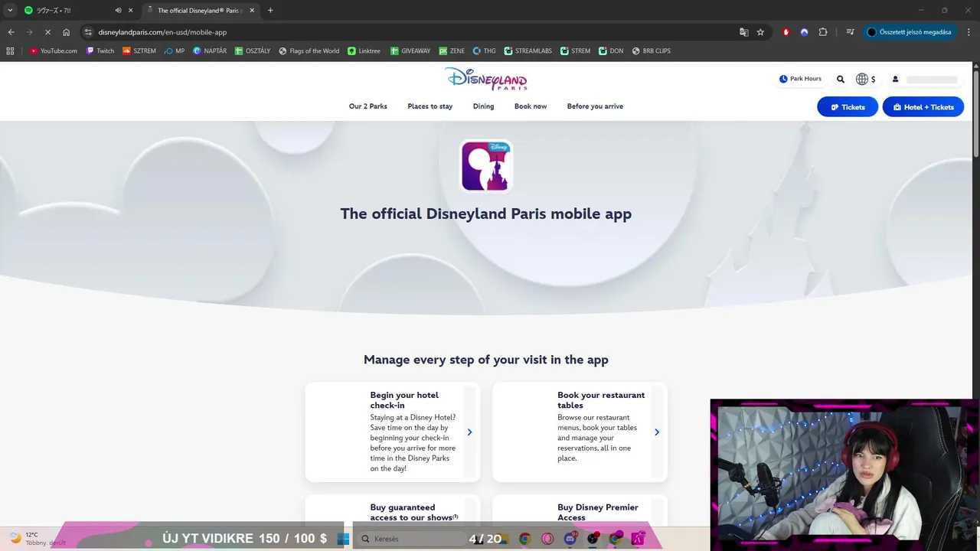Open the STREAMLABS bookmark
This screenshot has height=551, width=980.
(528, 51)
